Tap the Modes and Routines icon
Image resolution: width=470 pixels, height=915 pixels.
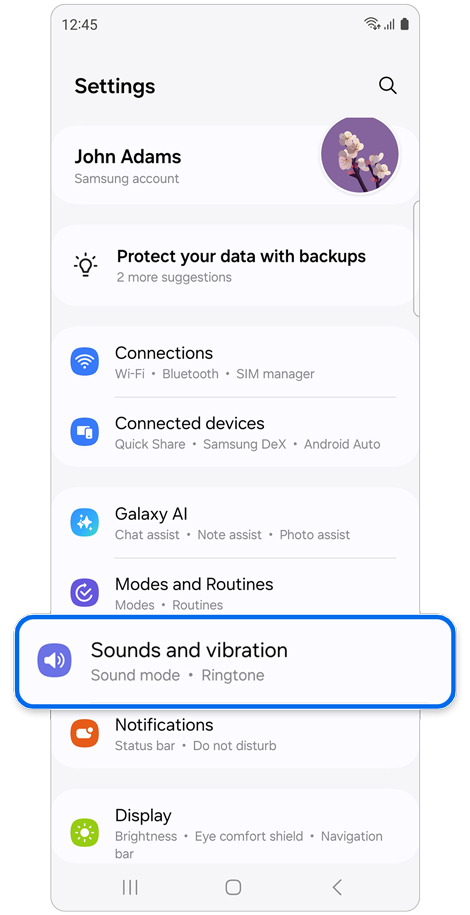pyautogui.click(x=85, y=592)
